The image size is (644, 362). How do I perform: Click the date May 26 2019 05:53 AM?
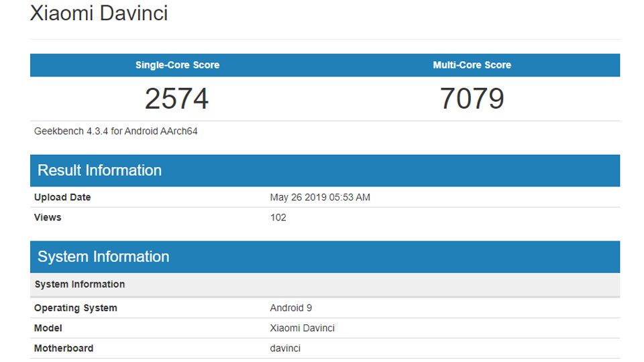320,197
